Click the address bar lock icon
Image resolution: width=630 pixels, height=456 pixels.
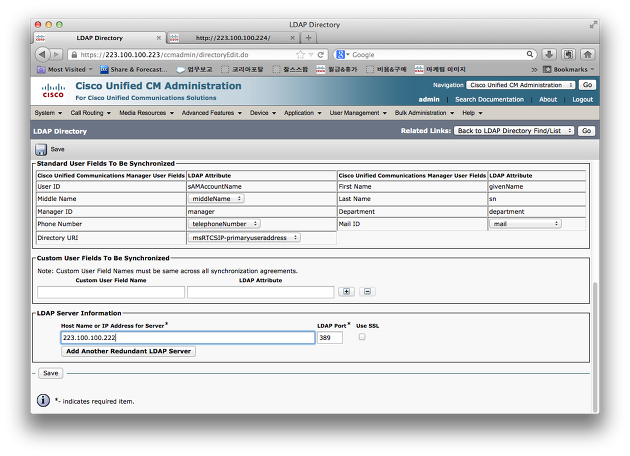point(74,55)
